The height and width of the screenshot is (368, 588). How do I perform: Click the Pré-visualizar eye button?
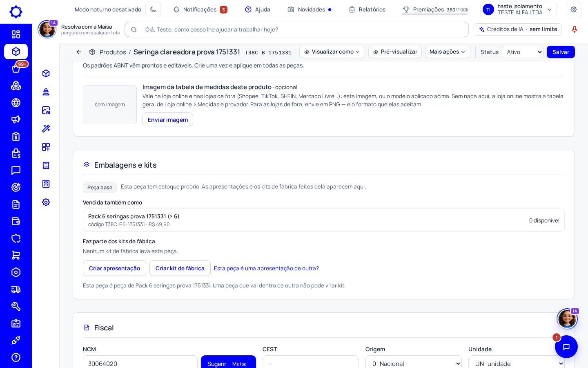point(395,52)
